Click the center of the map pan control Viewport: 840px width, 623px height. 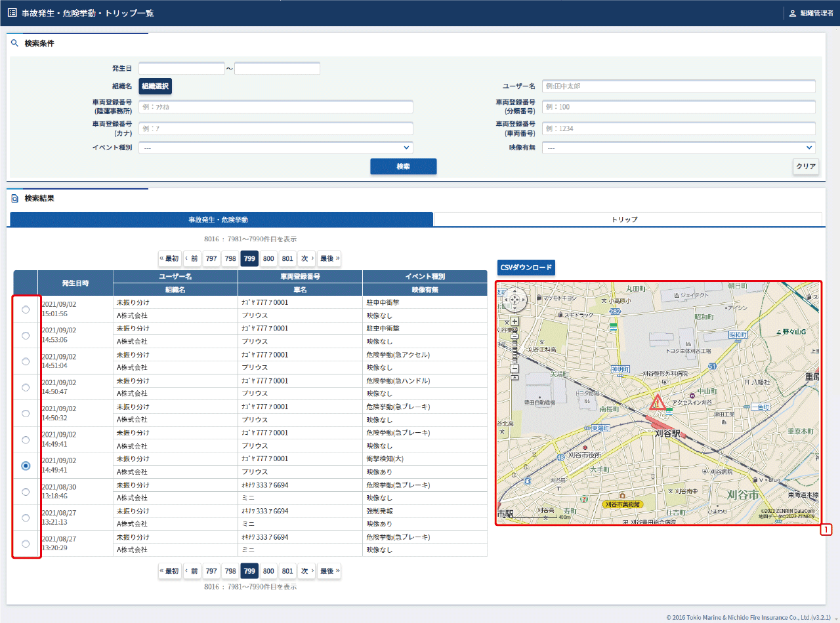515,300
